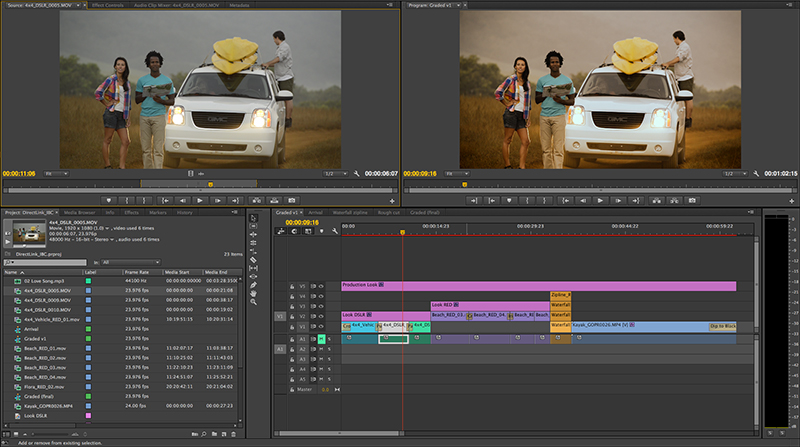Image resolution: width=800 pixels, height=447 pixels.
Task: Pick the Selection arrow tool
Action: [254, 218]
